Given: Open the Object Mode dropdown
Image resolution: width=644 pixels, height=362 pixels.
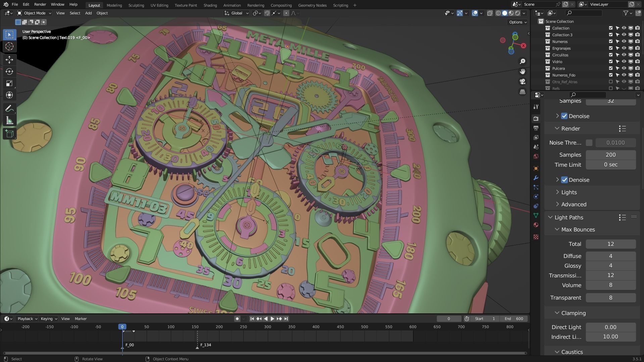Looking at the screenshot, I should point(34,13).
